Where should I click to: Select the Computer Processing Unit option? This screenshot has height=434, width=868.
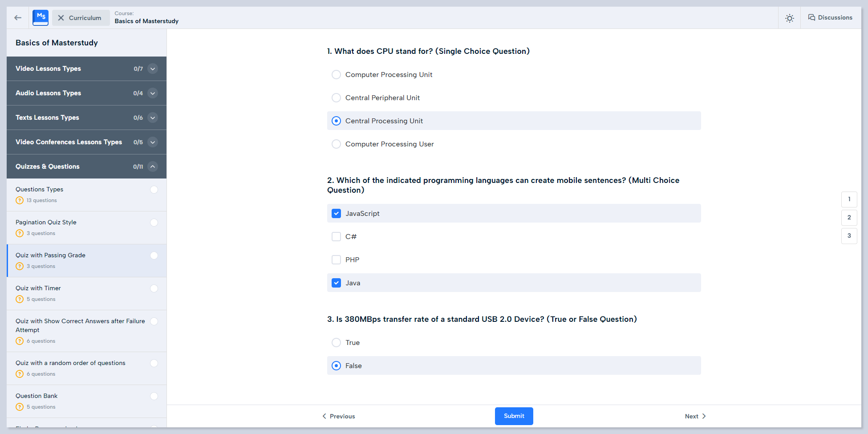337,75
